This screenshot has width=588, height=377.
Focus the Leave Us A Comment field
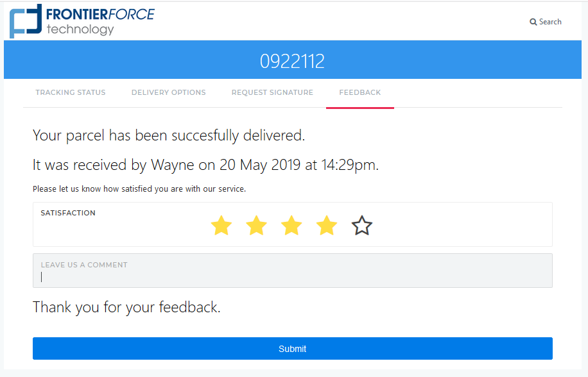click(292, 276)
